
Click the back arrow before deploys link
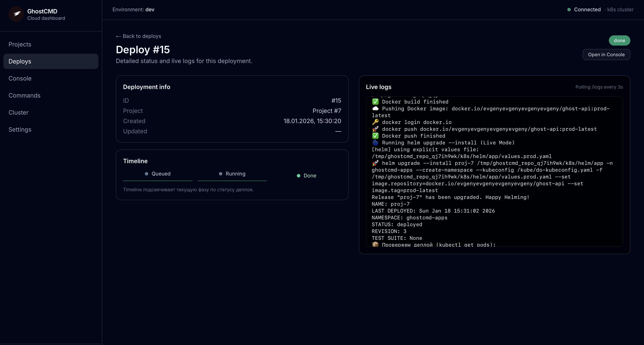(x=118, y=36)
